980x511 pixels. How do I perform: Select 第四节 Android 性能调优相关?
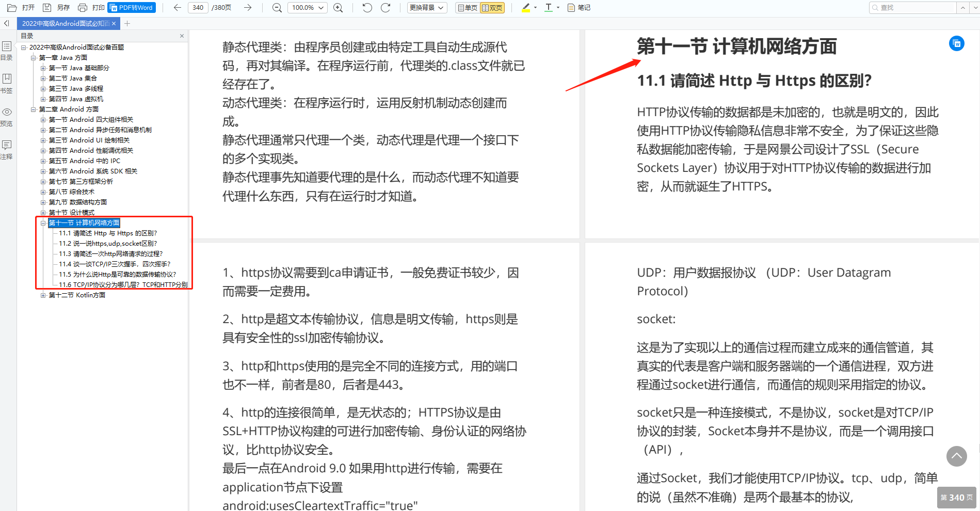(91, 151)
